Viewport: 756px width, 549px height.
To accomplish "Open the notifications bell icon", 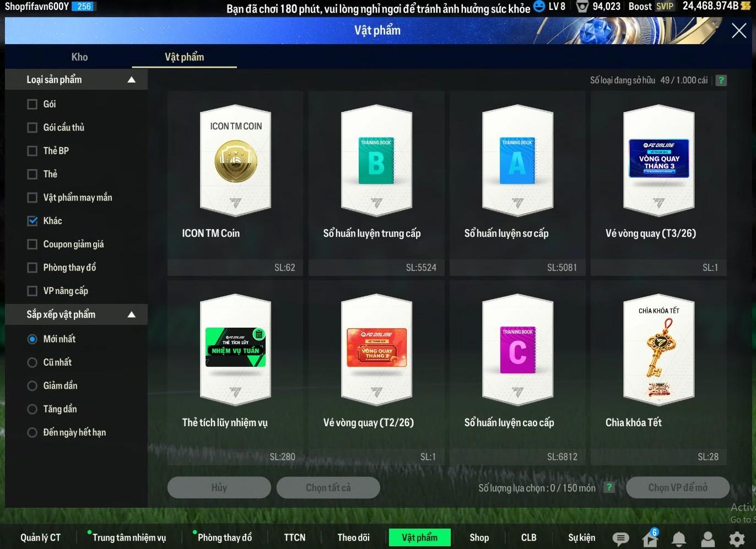I will coord(679,539).
